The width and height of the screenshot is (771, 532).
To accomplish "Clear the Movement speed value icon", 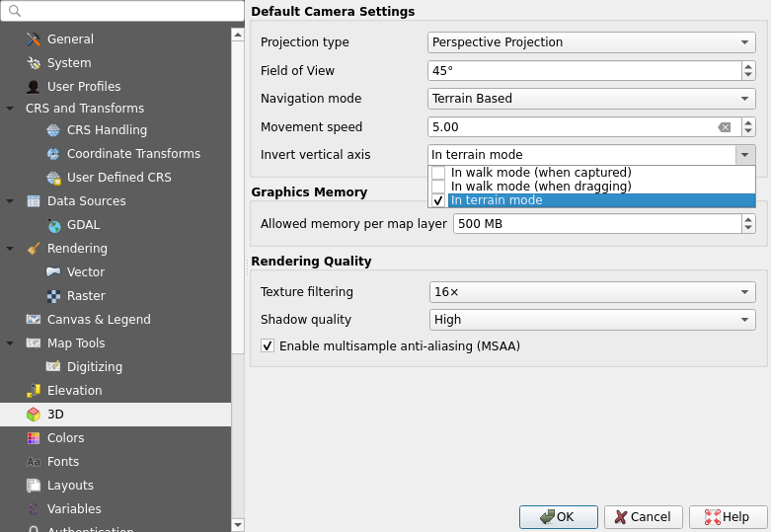I will click(725, 127).
